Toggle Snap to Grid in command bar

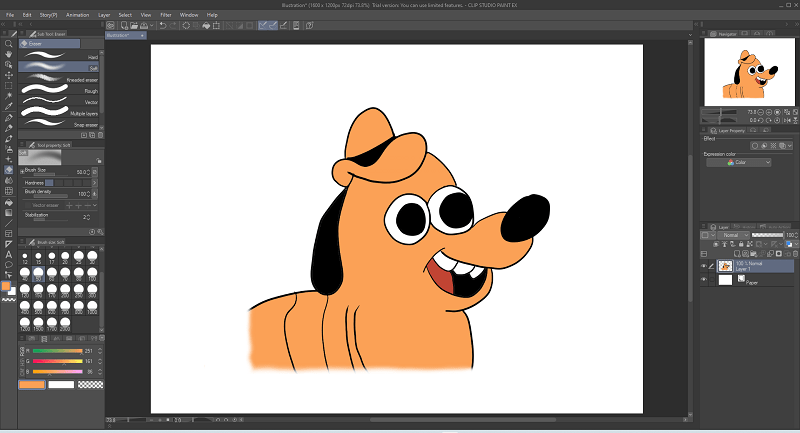coord(284,26)
